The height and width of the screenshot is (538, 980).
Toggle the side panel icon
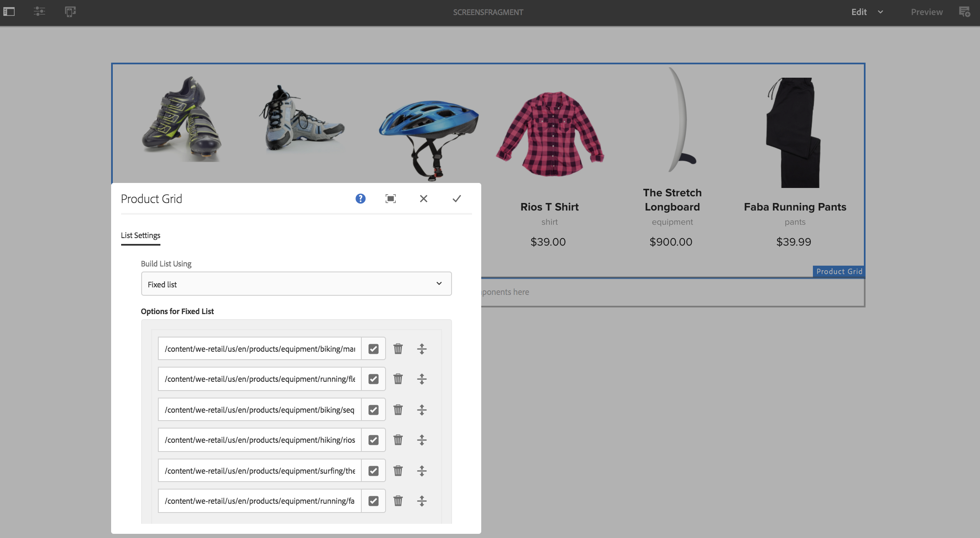coord(9,12)
